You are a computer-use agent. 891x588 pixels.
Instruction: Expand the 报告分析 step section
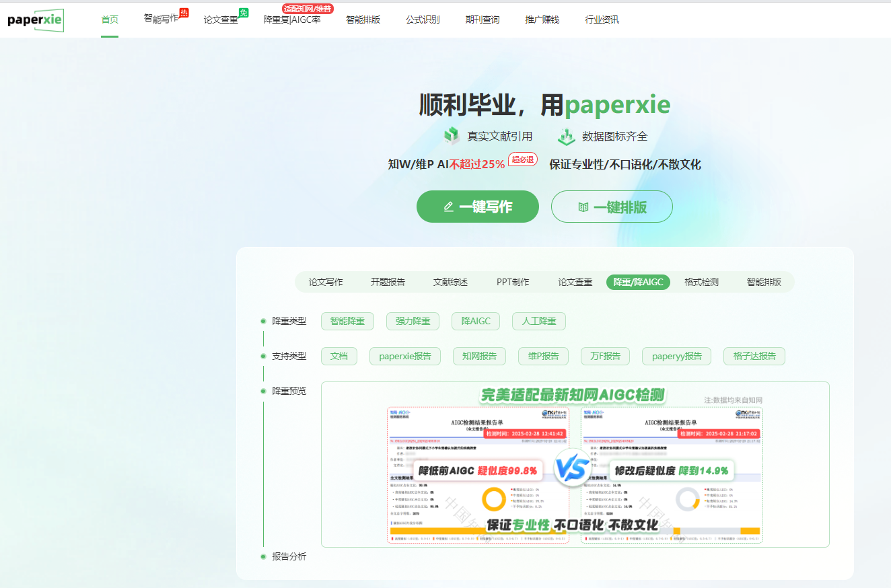[x=289, y=556]
